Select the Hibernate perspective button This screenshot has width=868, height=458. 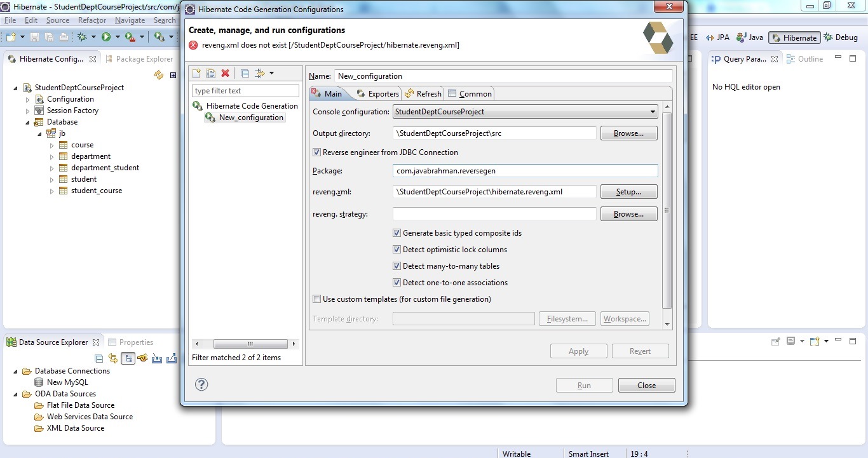[794, 37]
